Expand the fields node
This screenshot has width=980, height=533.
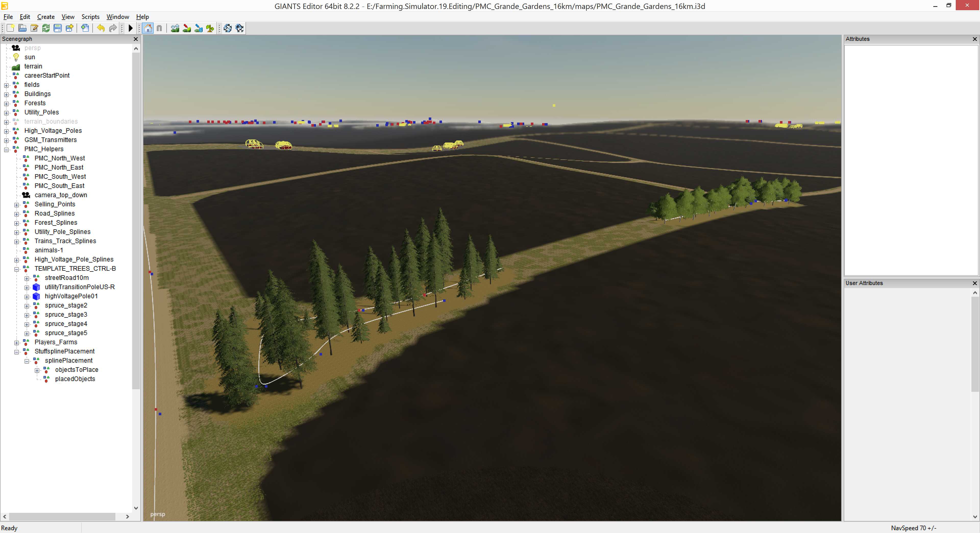pos(6,85)
